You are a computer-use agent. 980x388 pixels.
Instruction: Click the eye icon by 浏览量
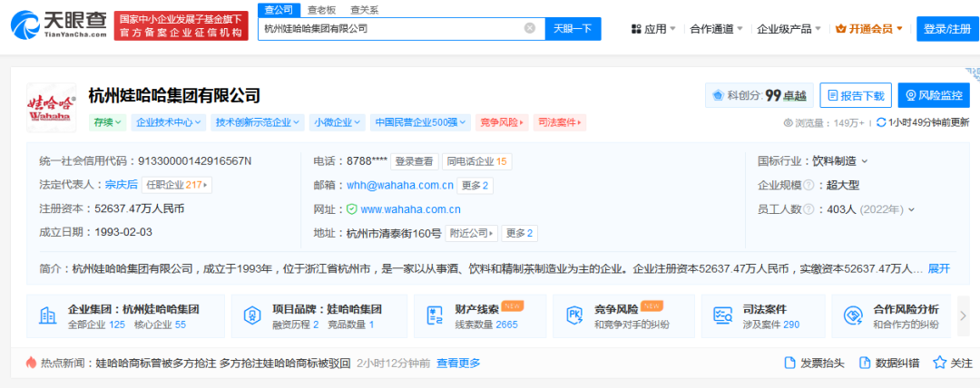click(789, 123)
